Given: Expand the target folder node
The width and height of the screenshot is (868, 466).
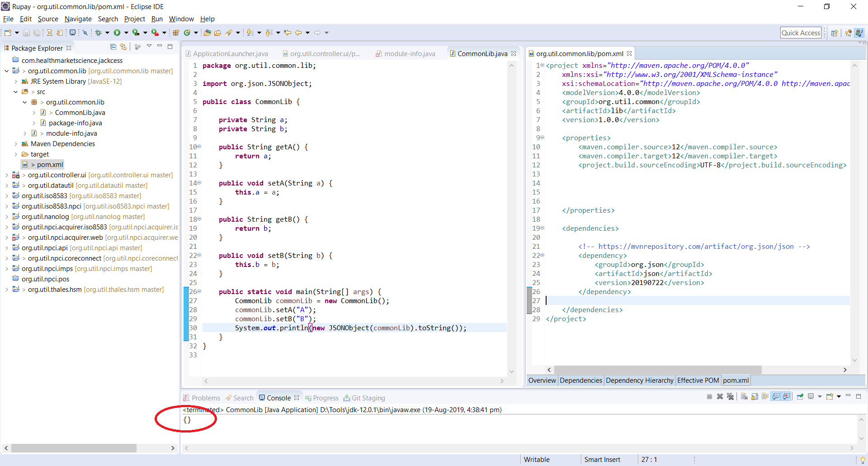Looking at the screenshot, I should [x=16, y=154].
